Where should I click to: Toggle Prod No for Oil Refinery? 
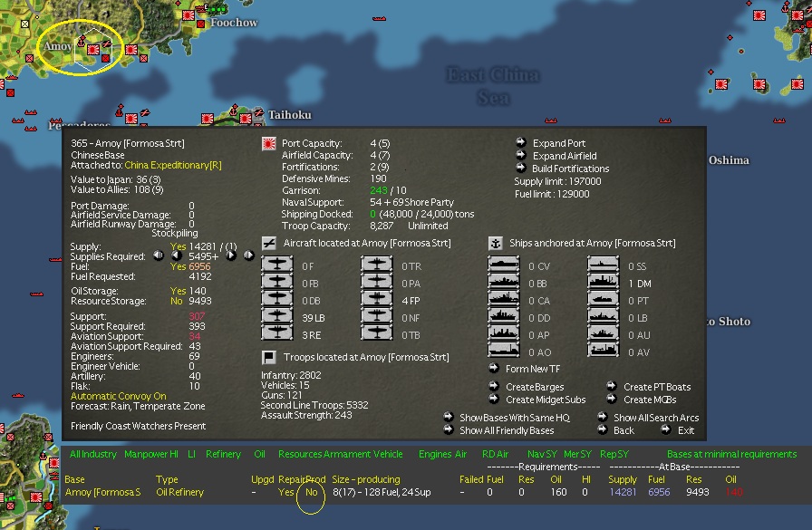pos(311,492)
